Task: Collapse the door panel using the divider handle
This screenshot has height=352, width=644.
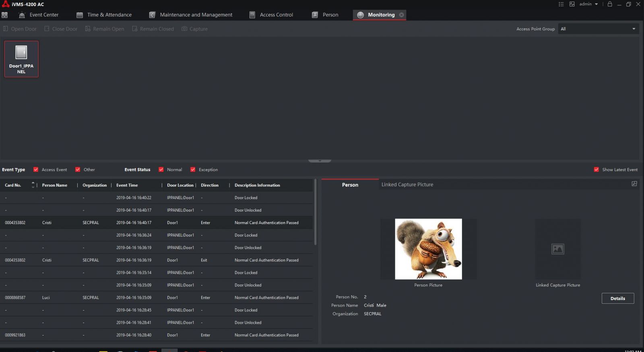Action: [x=320, y=161]
